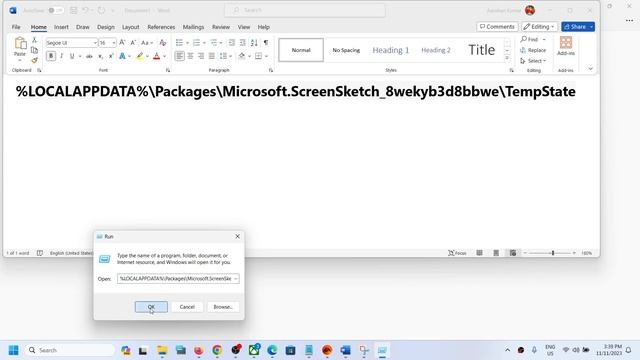640x360 pixels.
Task: Click taskbar Search box
Action: pos(70,350)
